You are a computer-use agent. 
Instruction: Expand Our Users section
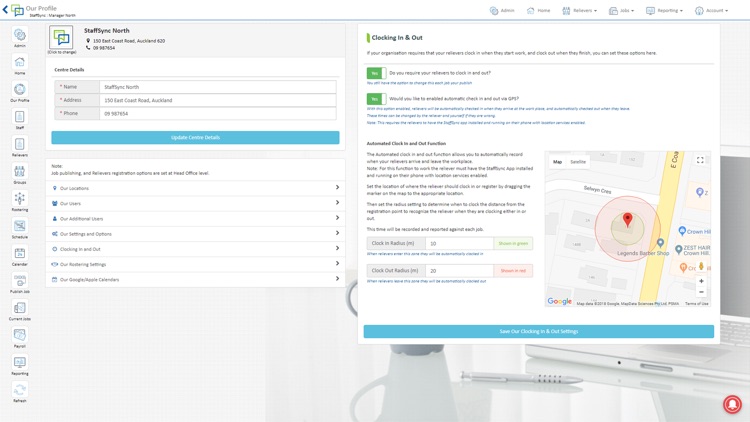click(195, 203)
